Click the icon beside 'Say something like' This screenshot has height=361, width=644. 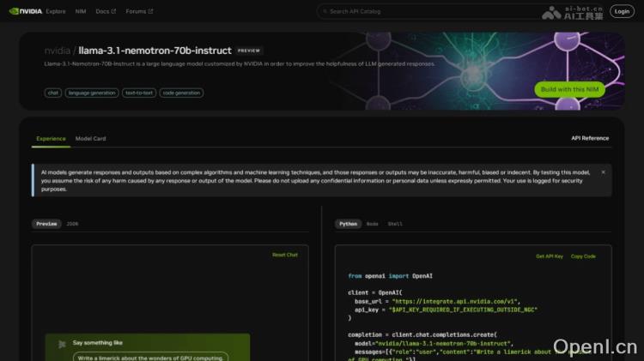[61, 343]
